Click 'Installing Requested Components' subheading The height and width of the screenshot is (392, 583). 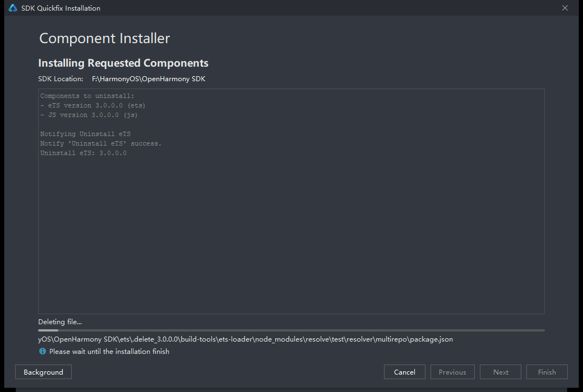tap(123, 63)
